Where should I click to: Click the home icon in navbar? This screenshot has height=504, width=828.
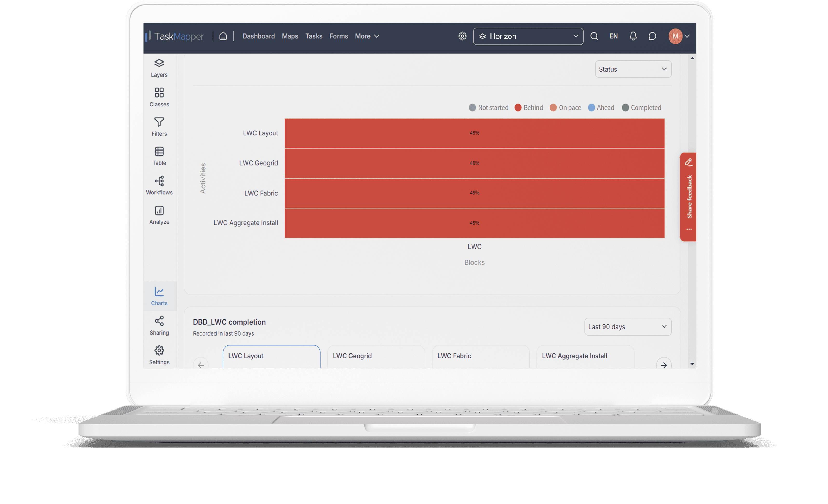click(x=223, y=36)
